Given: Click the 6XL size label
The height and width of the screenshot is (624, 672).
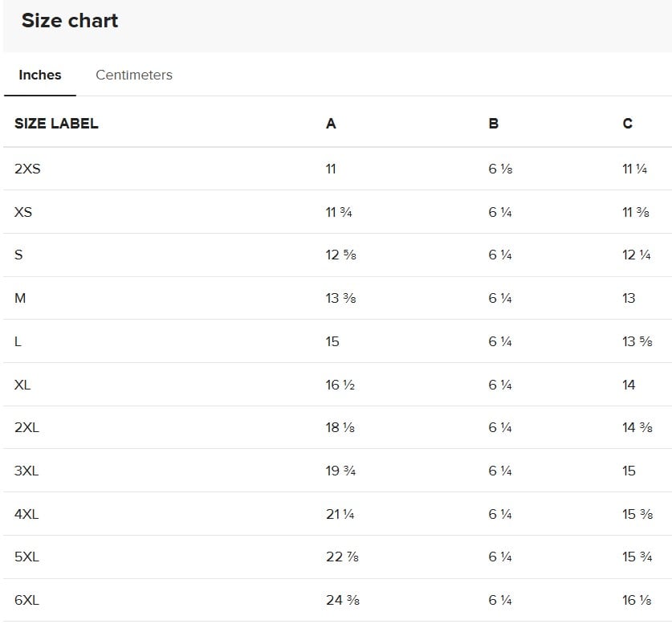Looking at the screenshot, I should (x=26, y=600).
